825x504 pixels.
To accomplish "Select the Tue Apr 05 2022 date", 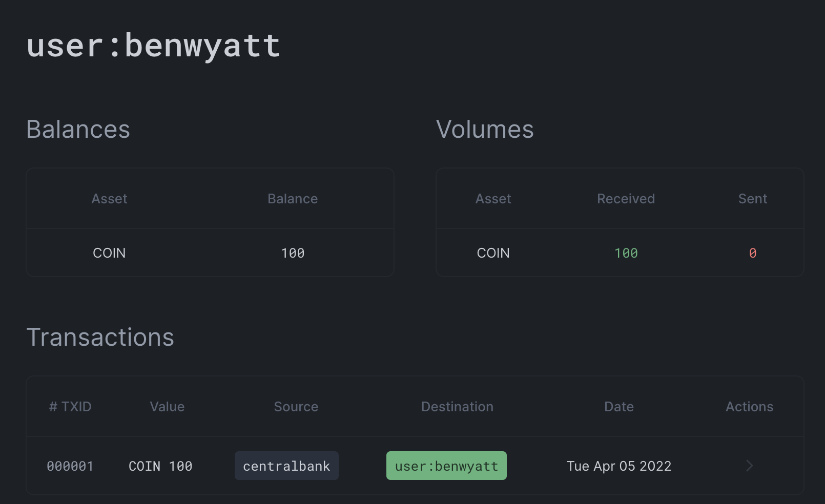I will (x=618, y=466).
